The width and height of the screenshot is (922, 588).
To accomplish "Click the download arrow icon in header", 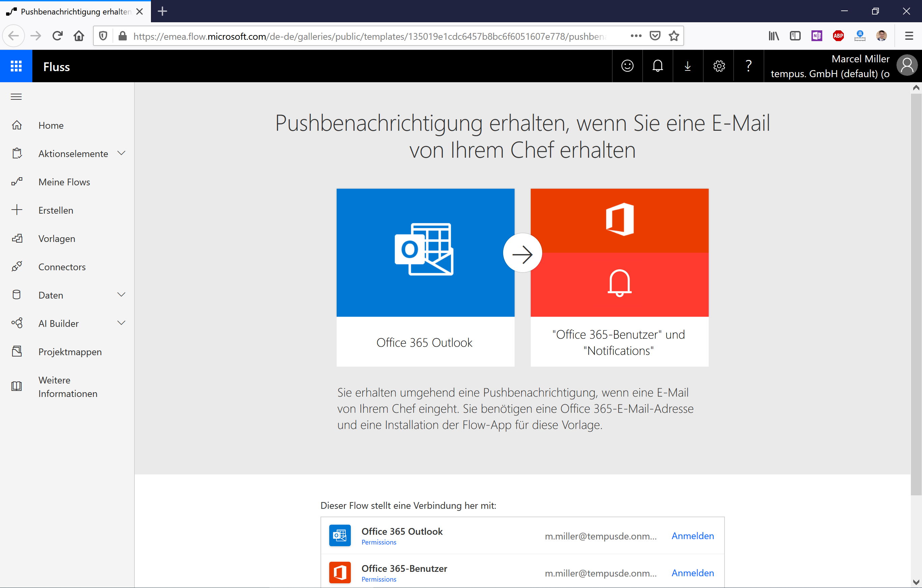I will point(688,66).
